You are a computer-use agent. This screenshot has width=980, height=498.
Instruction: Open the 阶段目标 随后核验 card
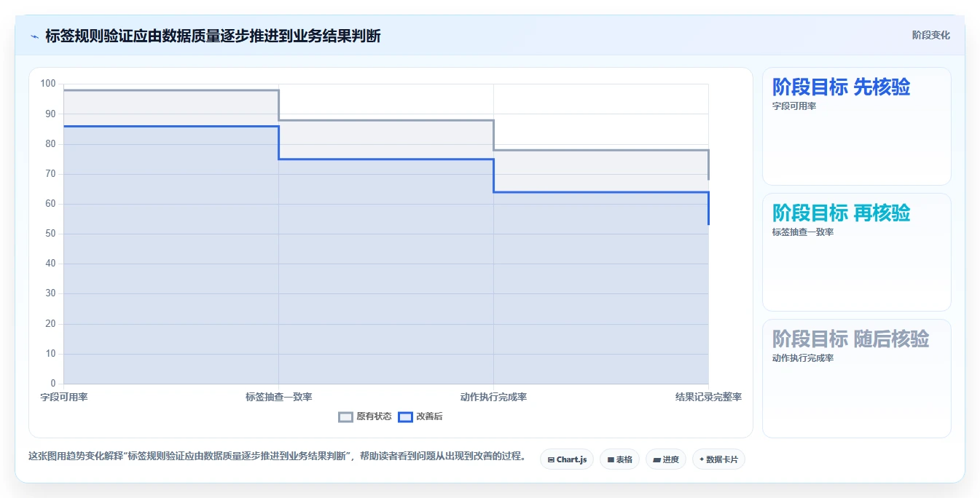pyautogui.click(x=856, y=379)
